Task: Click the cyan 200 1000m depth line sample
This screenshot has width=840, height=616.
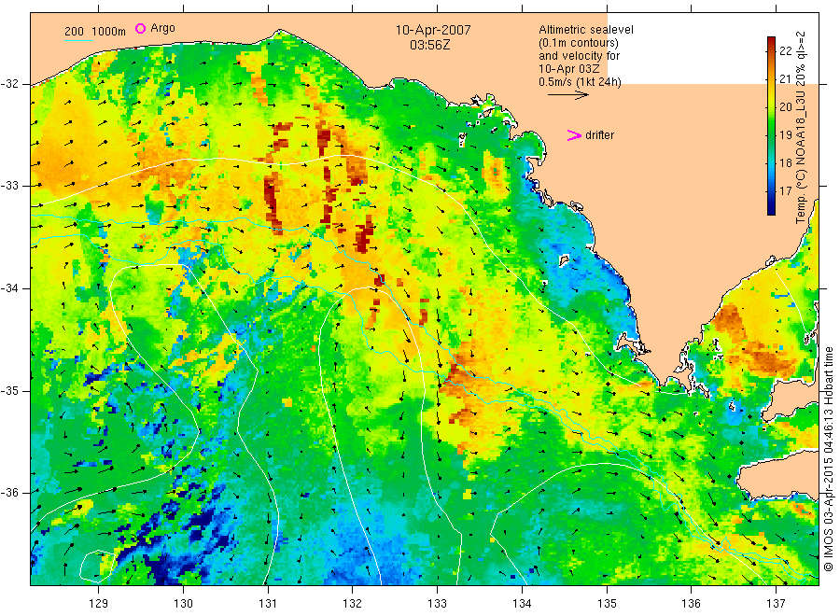Action: coord(78,40)
